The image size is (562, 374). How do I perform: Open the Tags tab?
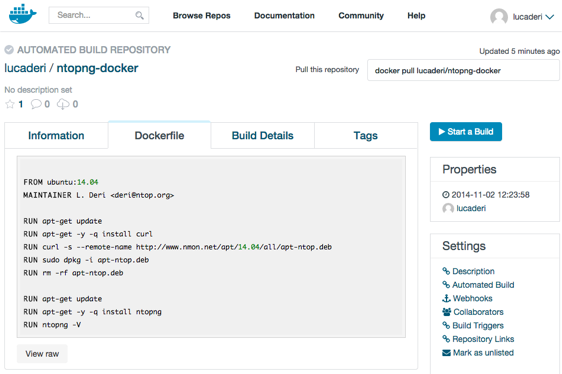click(366, 136)
